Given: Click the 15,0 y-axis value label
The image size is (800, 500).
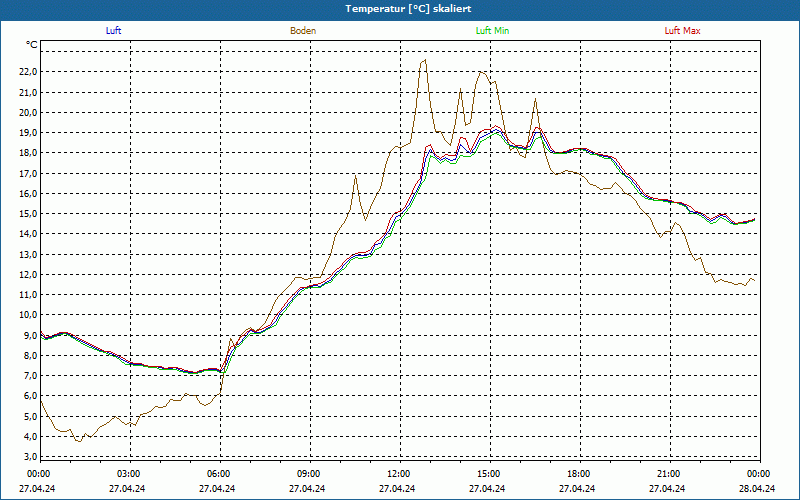Looking at the screenshot, I should click(x=26, y=214).
